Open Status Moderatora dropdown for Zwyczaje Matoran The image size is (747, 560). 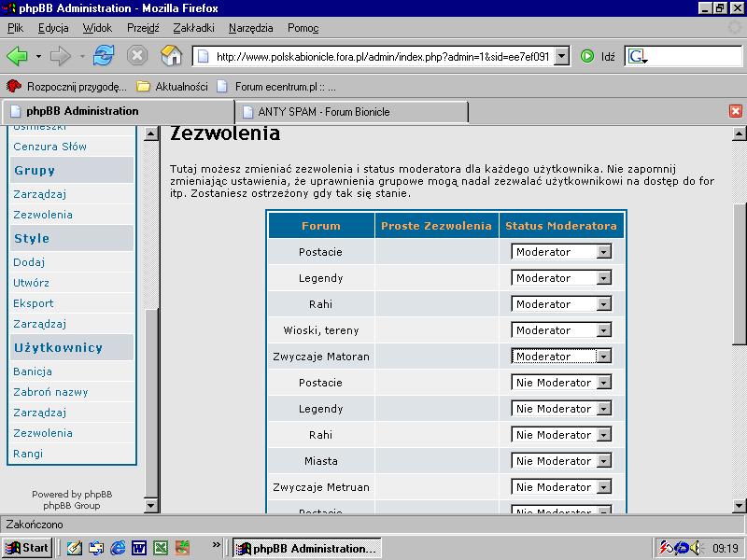click(603, 357)
